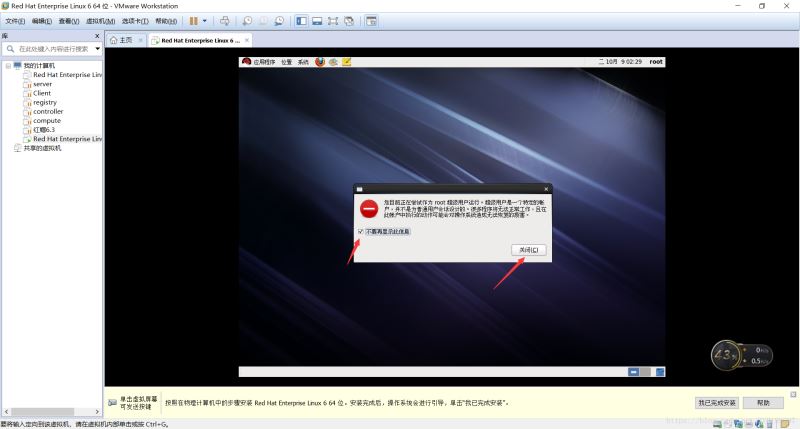The height and width of the screenshot is (429, 800).
Task: Dismiss the yellow install info bar
Action: [x=793, y=394]
